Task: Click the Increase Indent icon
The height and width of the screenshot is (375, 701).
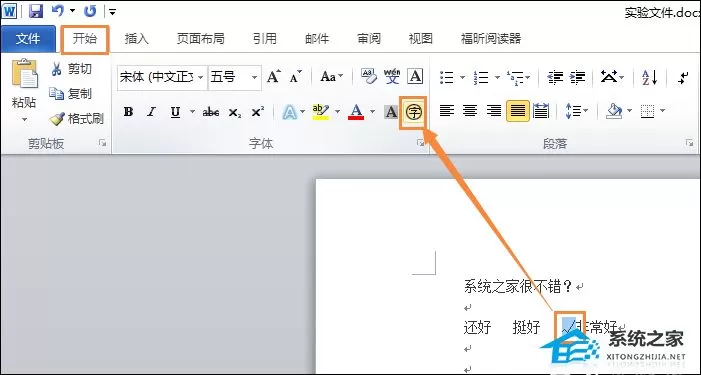Action: click(x=577, y=77)
